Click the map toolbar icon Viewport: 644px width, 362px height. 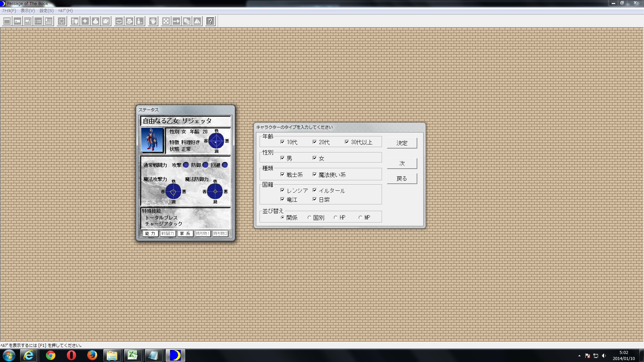[x=28, y=21]
